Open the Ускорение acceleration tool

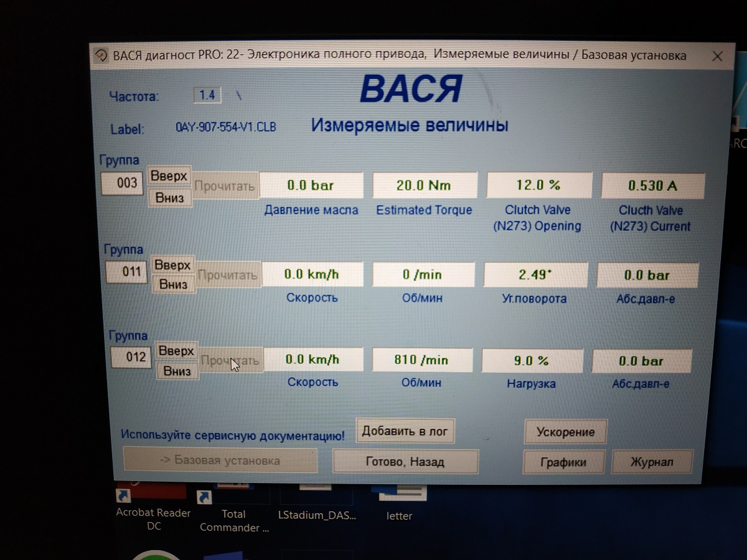[565, 432]
